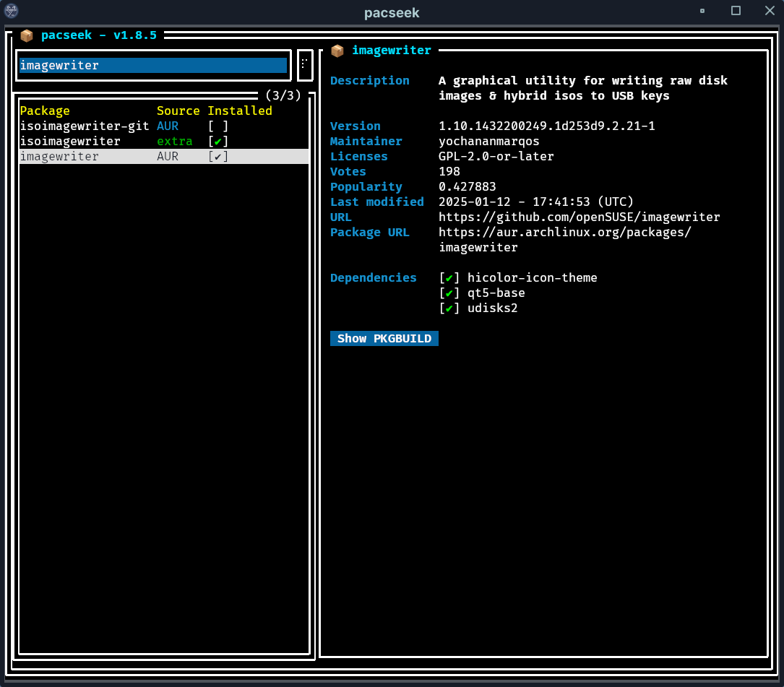Click the version value 1.10.1432200249.1d253d9.2.21-1

click(546, 126)
